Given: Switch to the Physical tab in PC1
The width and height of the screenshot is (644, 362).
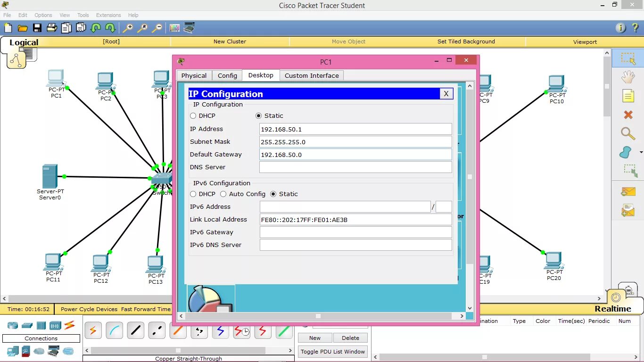Looking at the screenshot, I should click(194, 75).
